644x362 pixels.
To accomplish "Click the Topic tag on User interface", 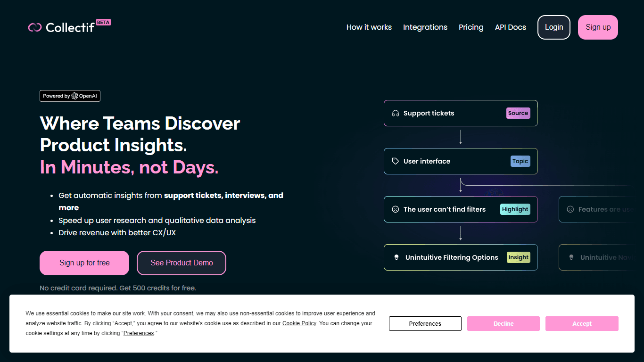I will click(520, 161).
